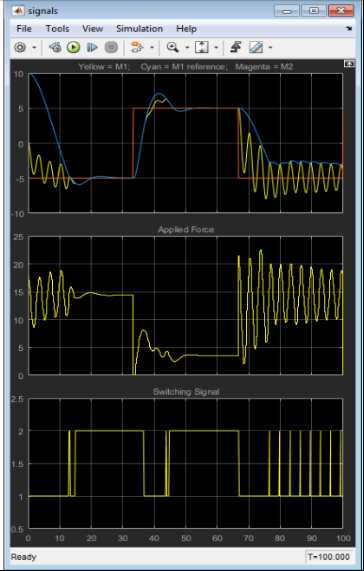Open the Triggers tool icon
This screenshot has height=571, width=364.
(x=236, y=47)
